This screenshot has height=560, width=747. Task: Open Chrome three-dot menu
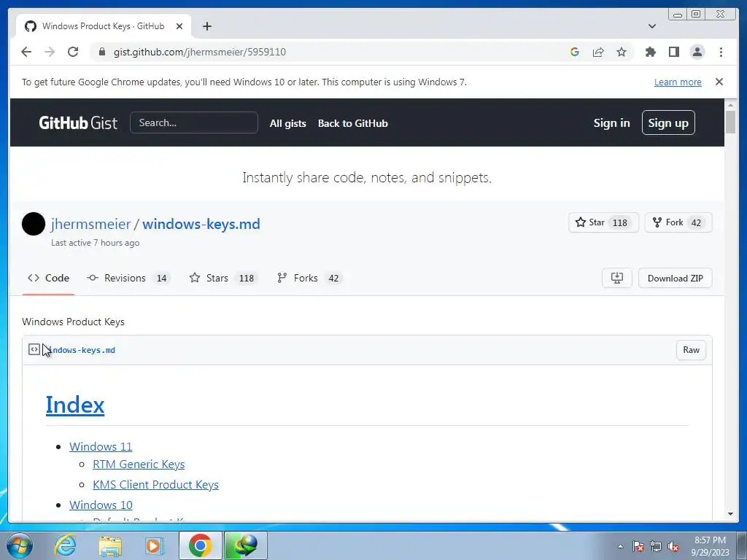[x=721, y=52]
